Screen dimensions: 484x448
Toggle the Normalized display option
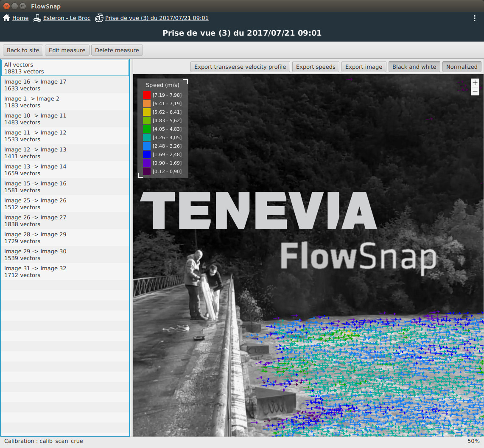pos(462,67)
